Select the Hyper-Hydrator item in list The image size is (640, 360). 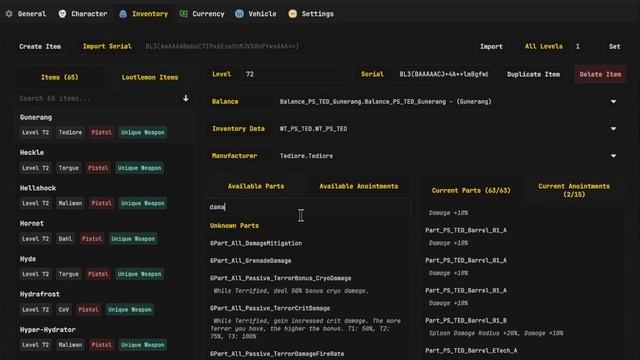104,338
